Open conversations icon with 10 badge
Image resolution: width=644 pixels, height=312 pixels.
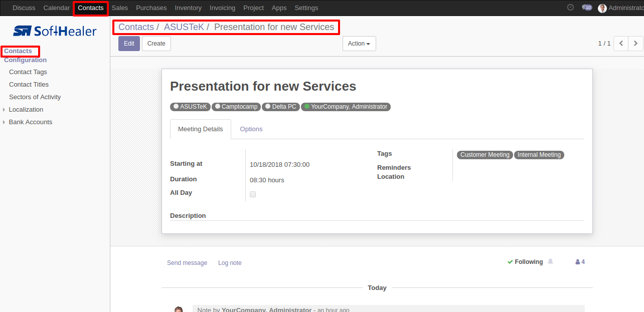pos(587,8)
